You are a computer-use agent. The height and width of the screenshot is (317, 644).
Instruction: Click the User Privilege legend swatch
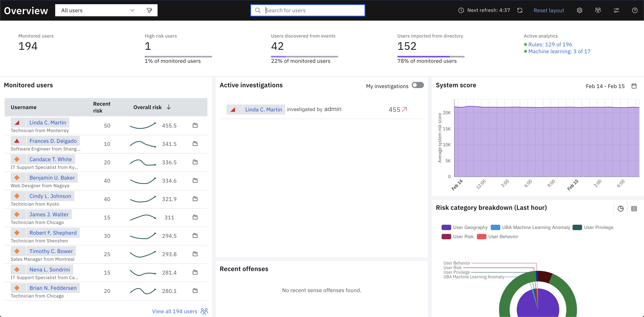pos(577,227)
